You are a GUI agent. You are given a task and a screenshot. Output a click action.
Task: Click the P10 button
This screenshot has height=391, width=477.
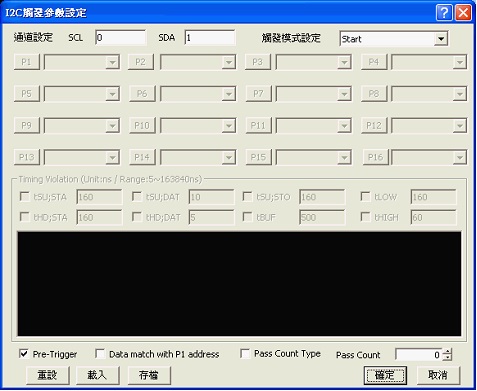coord(142,126)
